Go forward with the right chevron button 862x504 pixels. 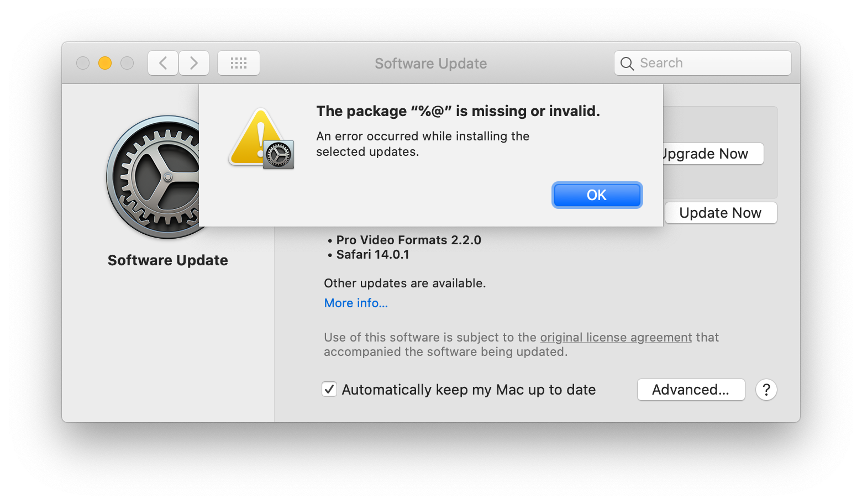tap(194, 63)
